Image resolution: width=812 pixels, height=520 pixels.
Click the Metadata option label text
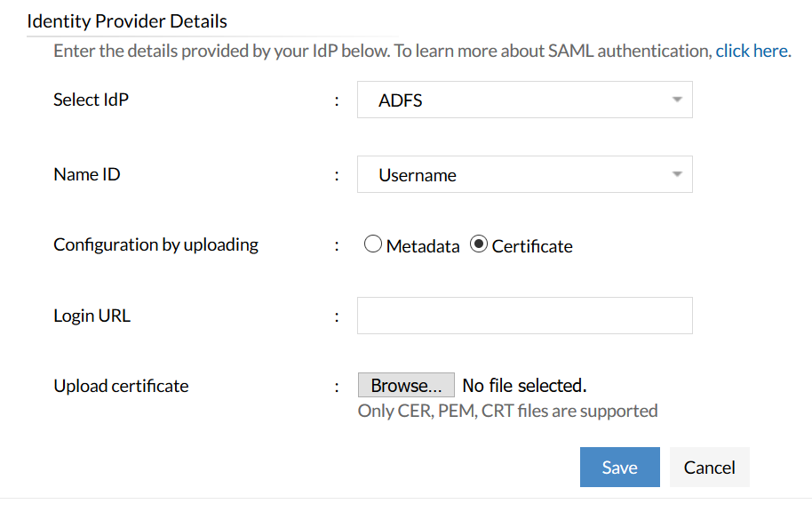pos(423,247)
